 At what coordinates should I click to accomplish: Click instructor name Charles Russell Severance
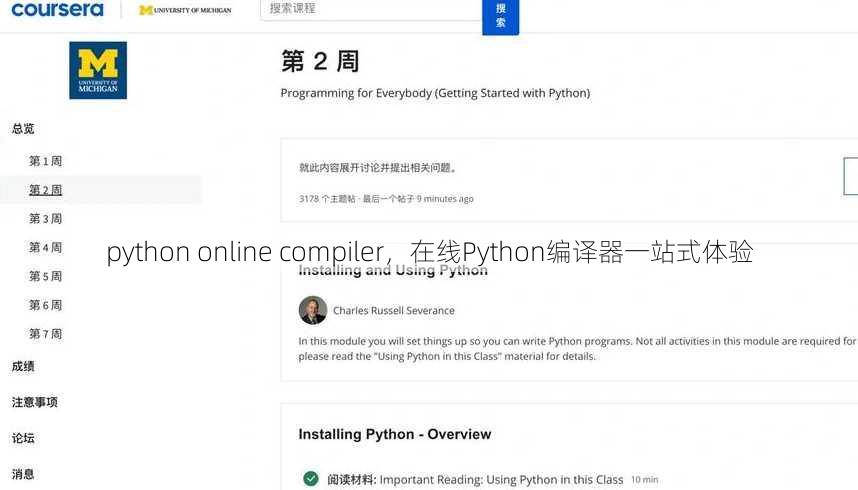point(394,310)
